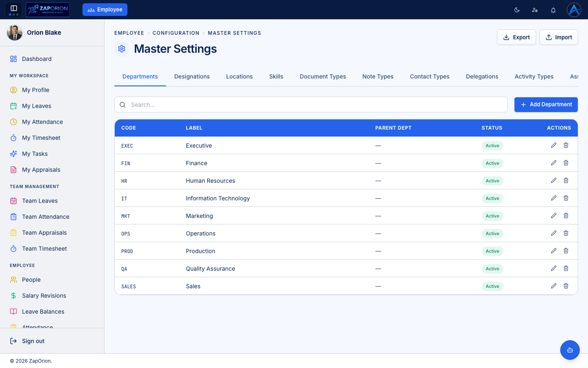Go to Employee breadcrumb link
This screenshot has height=368, width=588.
129,33
